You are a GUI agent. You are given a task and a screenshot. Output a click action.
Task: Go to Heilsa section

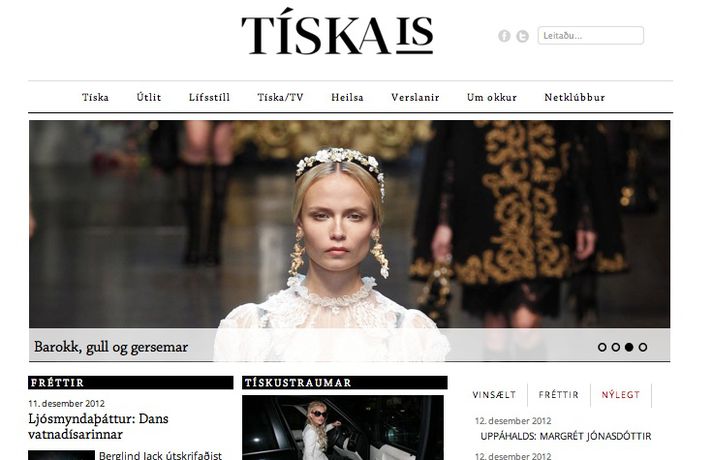pyautogui.click(x=347, y=97)
